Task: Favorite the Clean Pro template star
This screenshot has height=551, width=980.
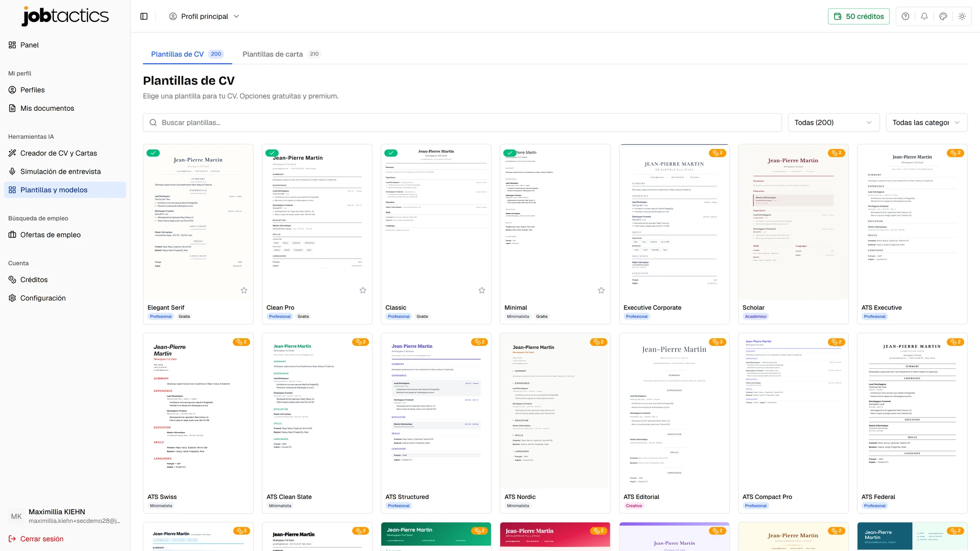Action: point(363,290)
